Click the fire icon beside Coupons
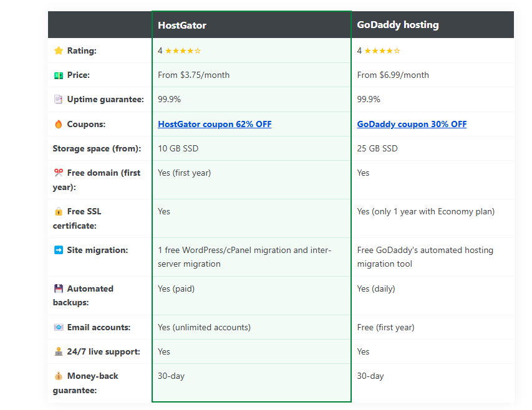Viewport: 532px width, 410px height. click(59, 124)
